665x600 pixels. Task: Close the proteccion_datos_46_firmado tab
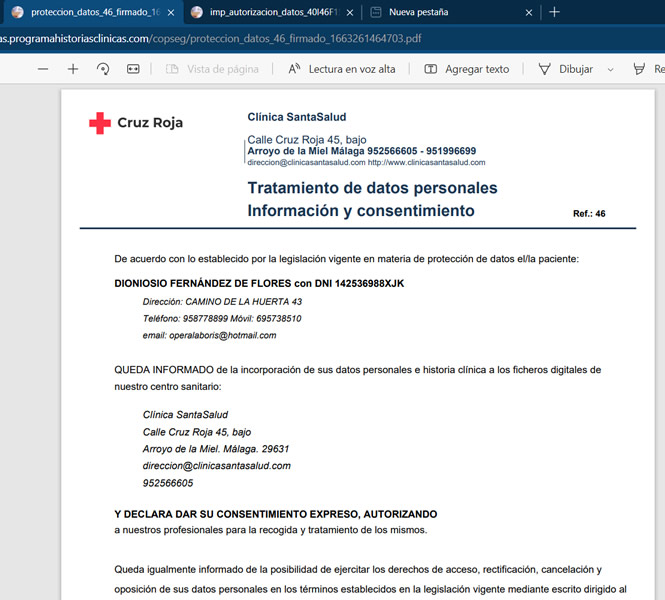(x=171, y=12)
